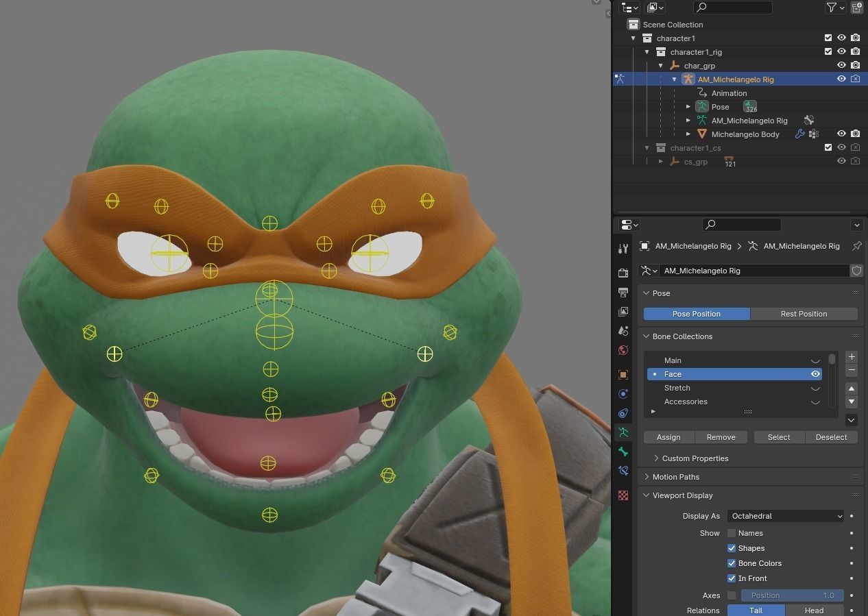Open the Outliner filter dropdown
The height and width of the screenshot is (616, 868).
click(x=834, y=8)
